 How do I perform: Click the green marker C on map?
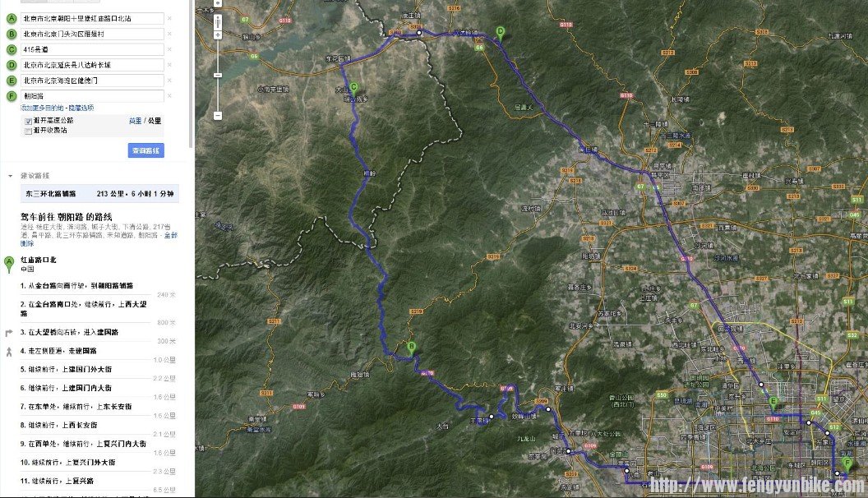click(353, 88)
